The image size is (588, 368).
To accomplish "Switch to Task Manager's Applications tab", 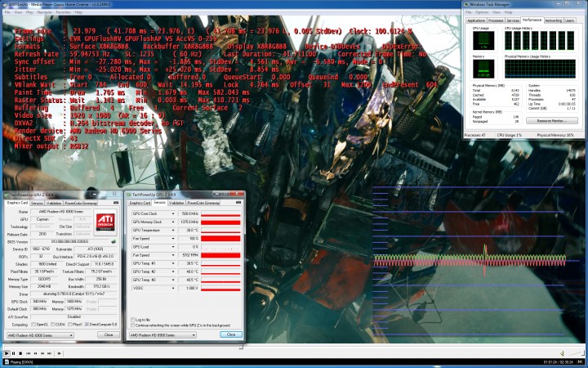I will pos(476,20).
